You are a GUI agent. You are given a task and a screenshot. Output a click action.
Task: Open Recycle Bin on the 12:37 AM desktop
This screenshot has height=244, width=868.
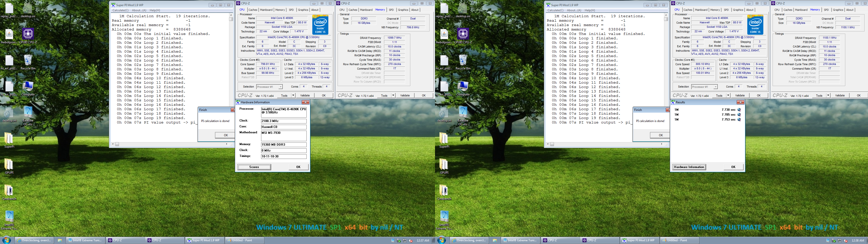click(28, 62)
